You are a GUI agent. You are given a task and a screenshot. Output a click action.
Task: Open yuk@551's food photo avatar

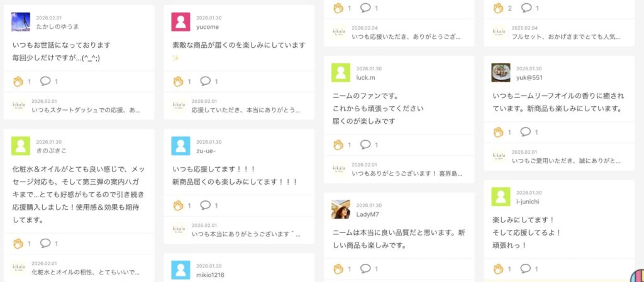point(501,72)
